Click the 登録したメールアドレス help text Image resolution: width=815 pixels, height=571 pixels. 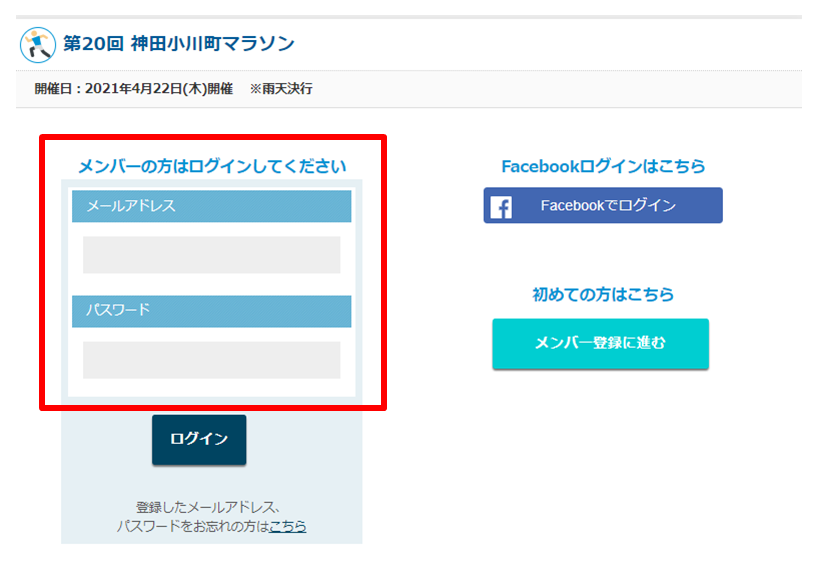coord(208,507)
